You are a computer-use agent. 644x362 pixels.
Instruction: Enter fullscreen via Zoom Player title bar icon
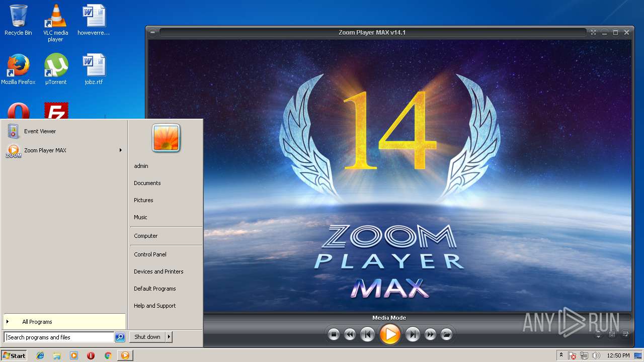(593, 32)
